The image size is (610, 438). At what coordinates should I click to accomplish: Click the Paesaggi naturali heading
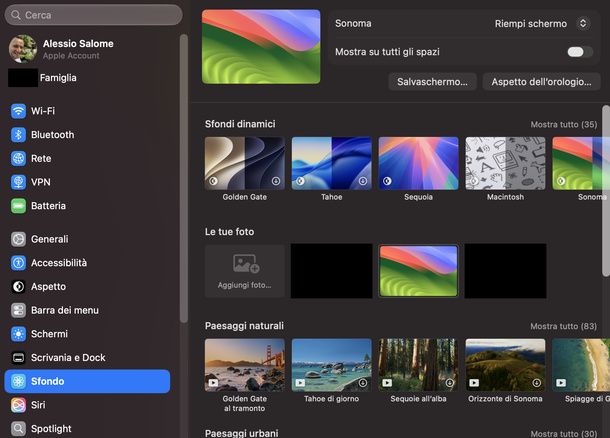(244, 326)
